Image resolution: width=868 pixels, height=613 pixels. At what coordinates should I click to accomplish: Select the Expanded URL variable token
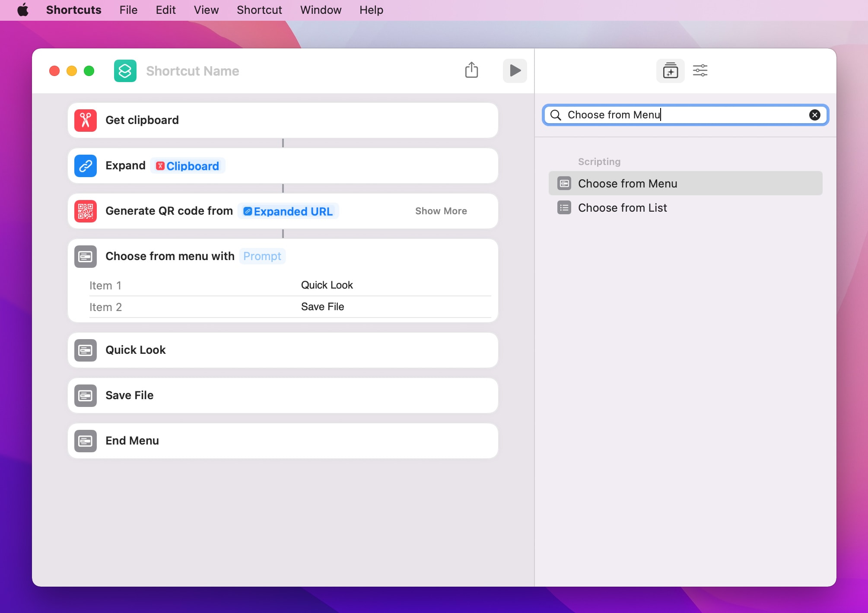click(288, 211)
